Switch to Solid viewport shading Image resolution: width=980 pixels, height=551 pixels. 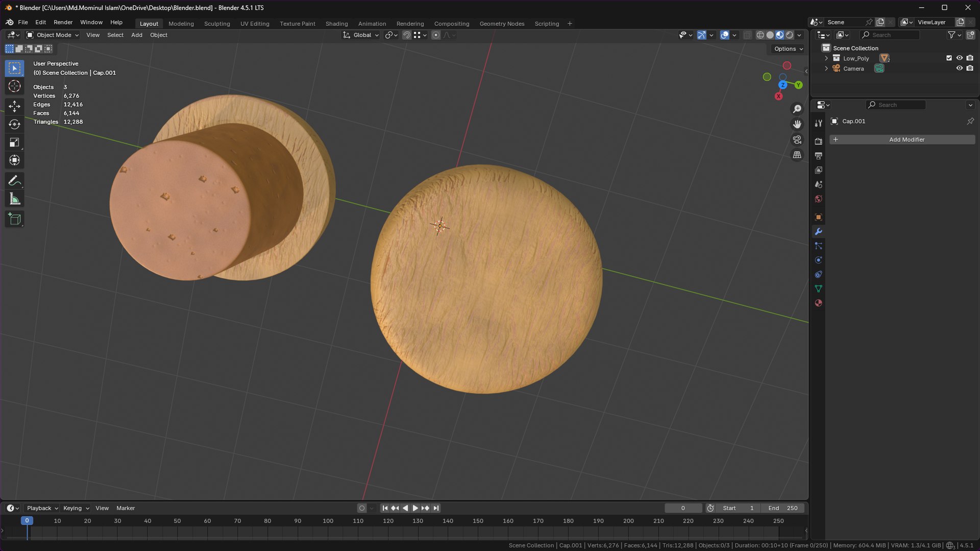pos(770,35)
